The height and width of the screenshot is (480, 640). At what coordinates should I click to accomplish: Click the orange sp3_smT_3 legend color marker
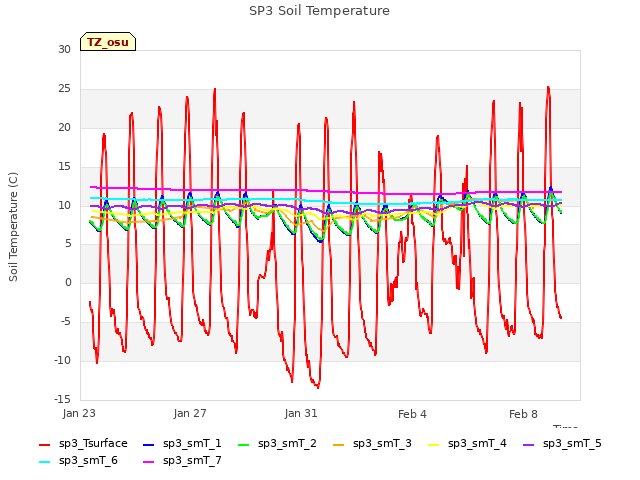[339, 444]
